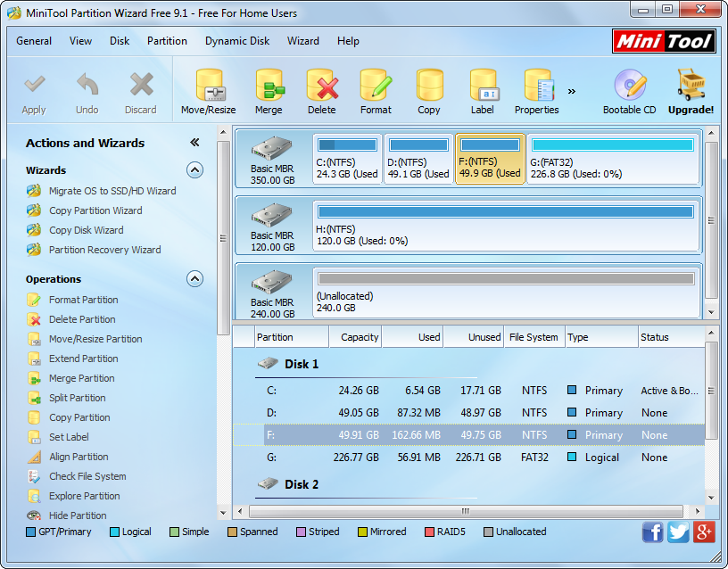Click the disk map scroll down arrow

711,312
